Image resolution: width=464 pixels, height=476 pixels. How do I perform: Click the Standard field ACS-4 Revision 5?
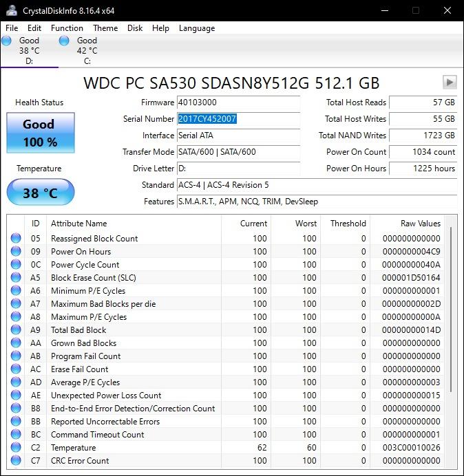pos(317,185)
